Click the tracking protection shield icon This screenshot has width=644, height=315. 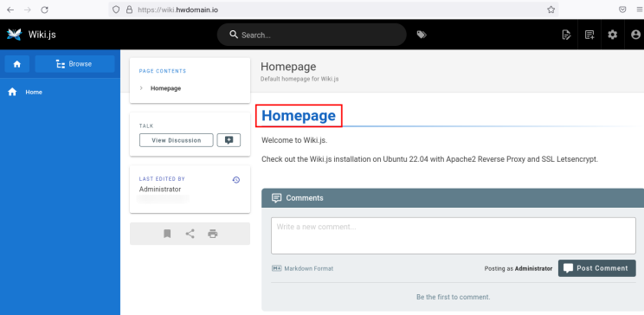click(x=116, y=10)
